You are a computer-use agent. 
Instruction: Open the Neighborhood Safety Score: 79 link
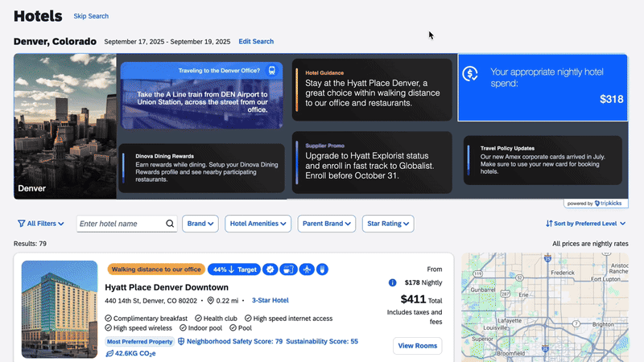(234, 341)
